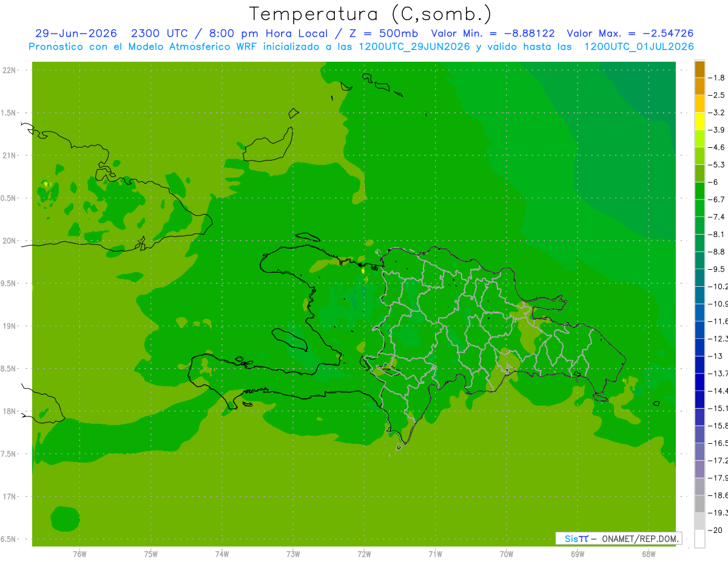Click the '76W' longitude label
Image resolution: width=728 pixels, height=562 pixels.
(79, 555)
